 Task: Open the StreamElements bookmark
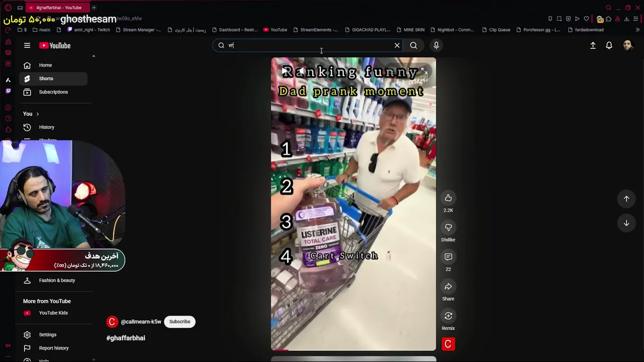(315, 30)
